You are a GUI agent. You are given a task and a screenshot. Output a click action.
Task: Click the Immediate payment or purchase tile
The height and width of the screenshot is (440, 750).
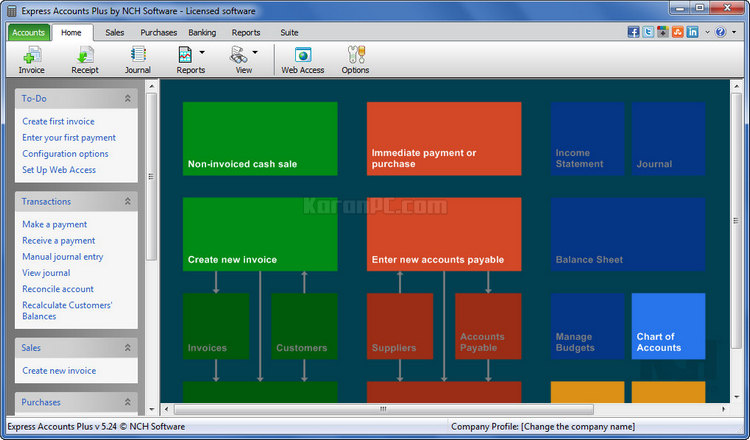(444, 138)
